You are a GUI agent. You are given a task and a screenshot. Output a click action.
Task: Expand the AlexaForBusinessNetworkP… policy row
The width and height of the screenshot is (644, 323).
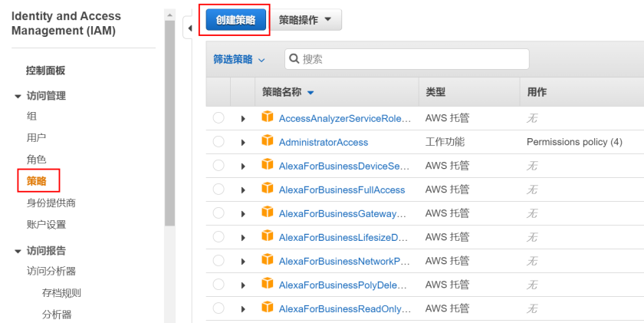click(243, 262)
